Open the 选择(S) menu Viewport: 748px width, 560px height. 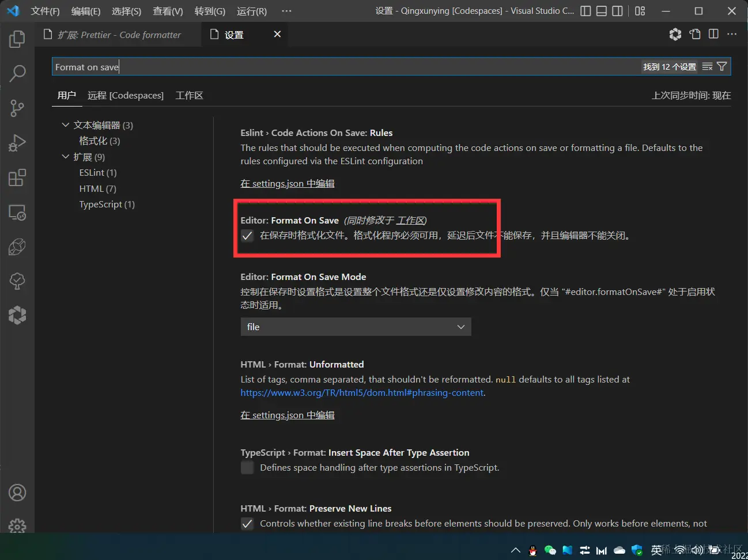tap(126, 11)
